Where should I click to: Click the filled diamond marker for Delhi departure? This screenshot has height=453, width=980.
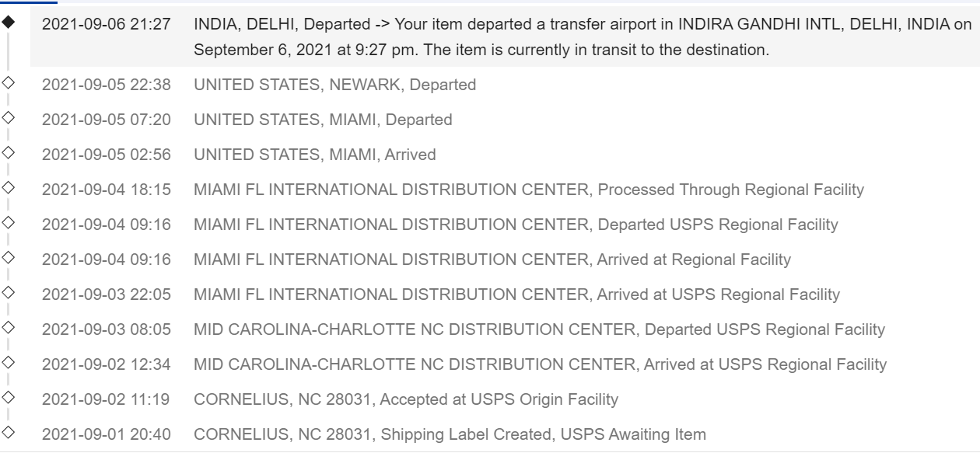[x=9, y=23]
